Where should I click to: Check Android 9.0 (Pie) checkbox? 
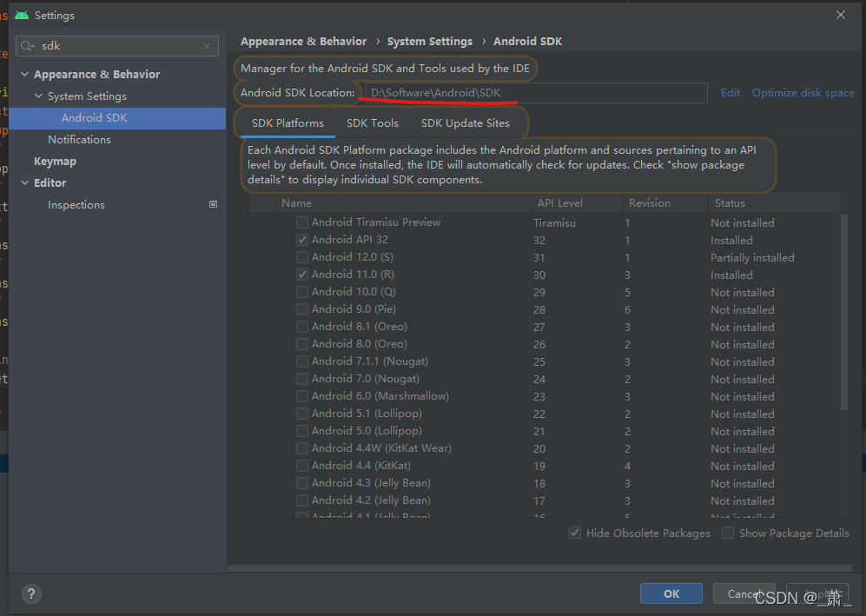coord(302,309)
